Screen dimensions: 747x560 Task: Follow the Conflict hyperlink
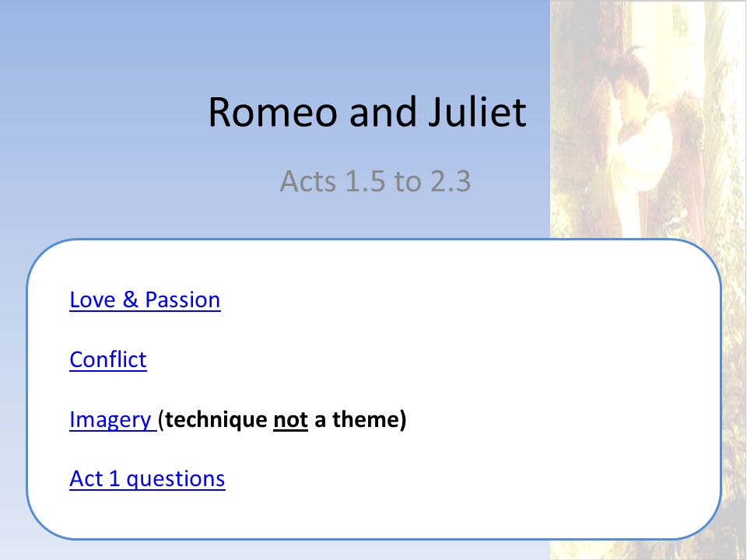[108, 359]
